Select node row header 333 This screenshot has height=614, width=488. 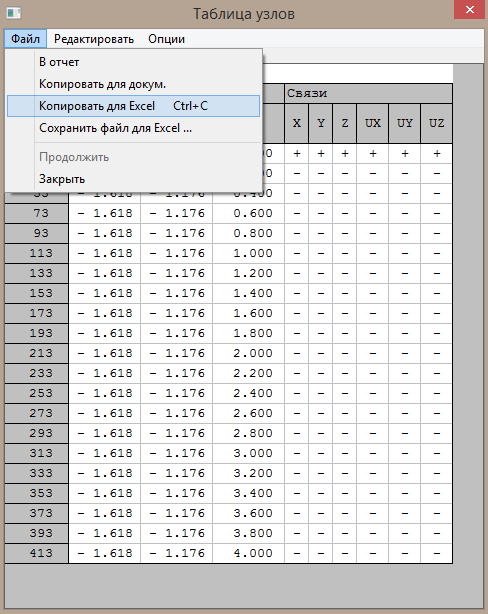click(x=37, y=473)
